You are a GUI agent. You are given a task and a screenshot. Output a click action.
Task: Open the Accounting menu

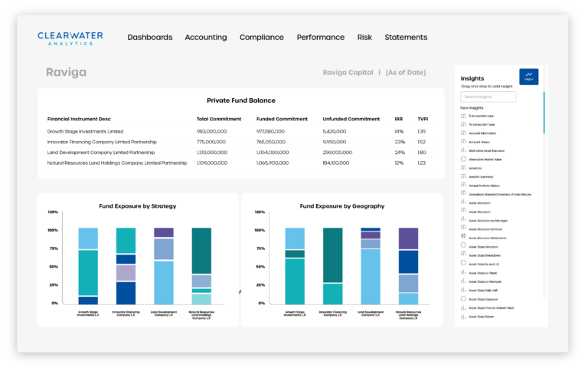click(x=206, y=37)
